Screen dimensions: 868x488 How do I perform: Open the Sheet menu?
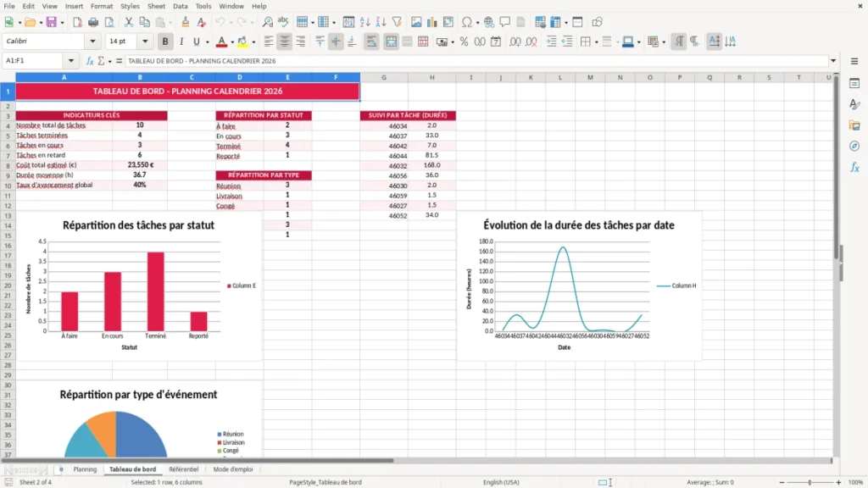pos(156,6)
